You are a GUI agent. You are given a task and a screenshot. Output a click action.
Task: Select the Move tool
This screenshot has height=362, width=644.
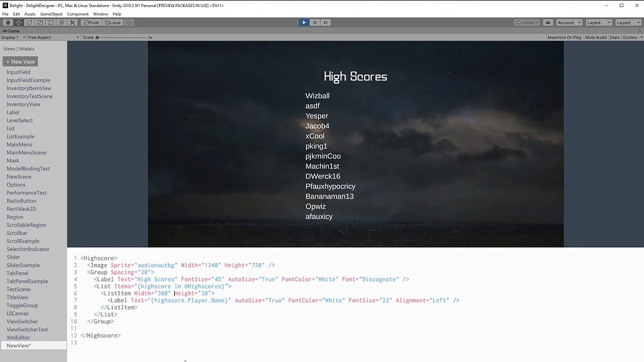(x=18, y=22)
